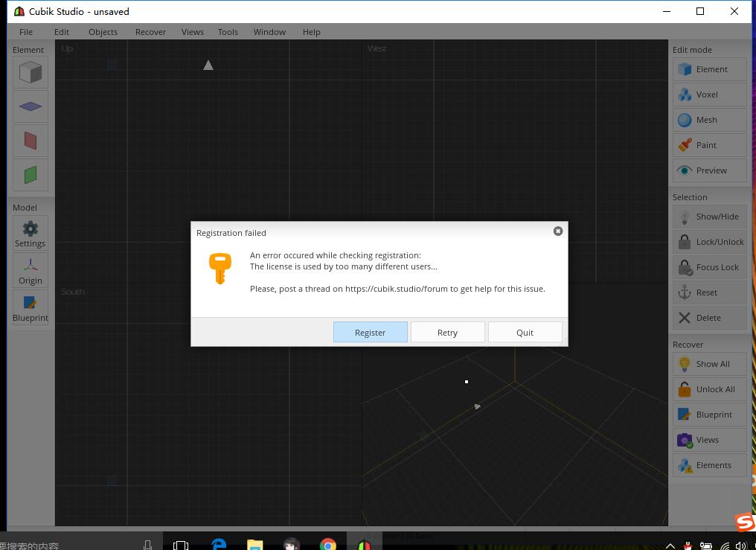Switch to Element edit mode

[x=709, y=69]
